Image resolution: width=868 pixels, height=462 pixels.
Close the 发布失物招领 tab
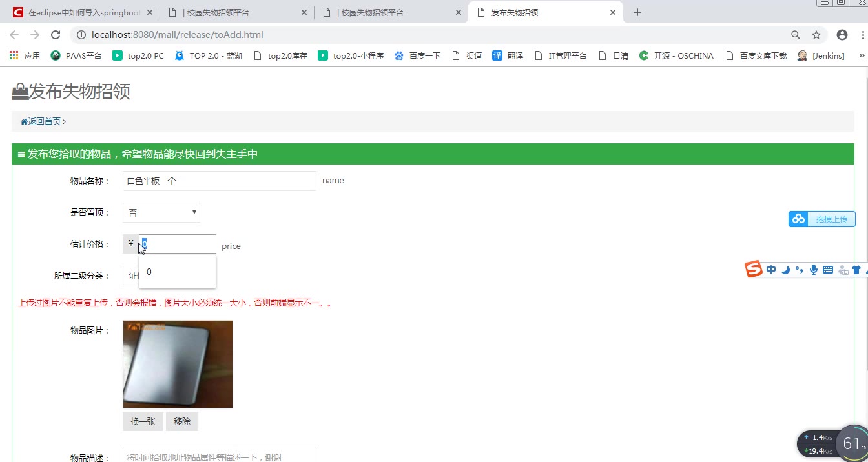(613, 12)
